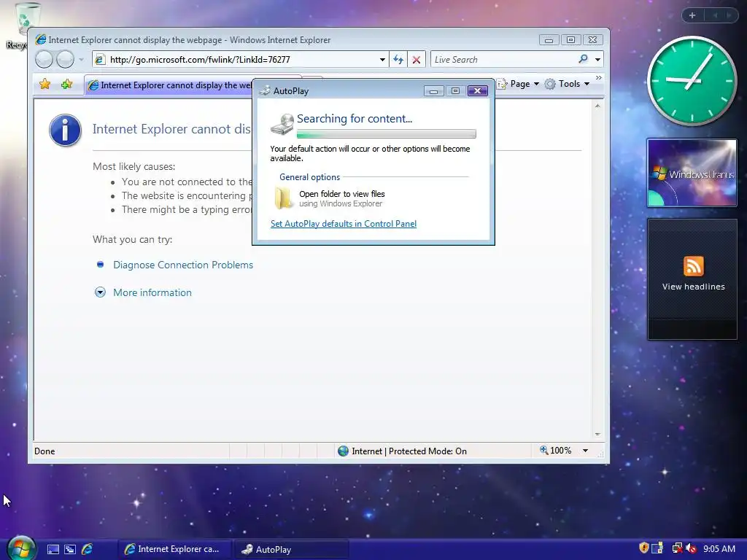The image size is (747, 560).
Task: Minimize the AutoPlay dialog
Action: tap(433, 91)
